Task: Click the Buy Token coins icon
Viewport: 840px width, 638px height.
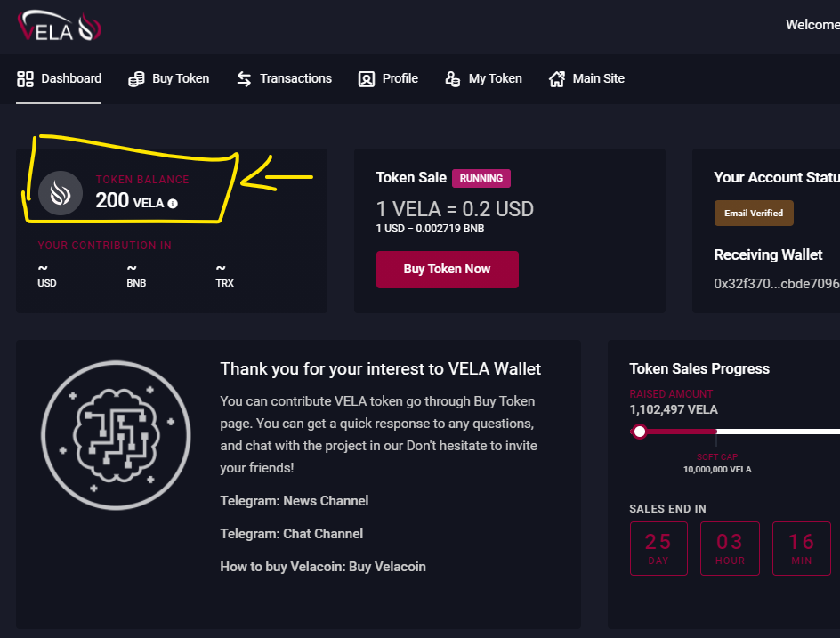Action: click(136, 79)
